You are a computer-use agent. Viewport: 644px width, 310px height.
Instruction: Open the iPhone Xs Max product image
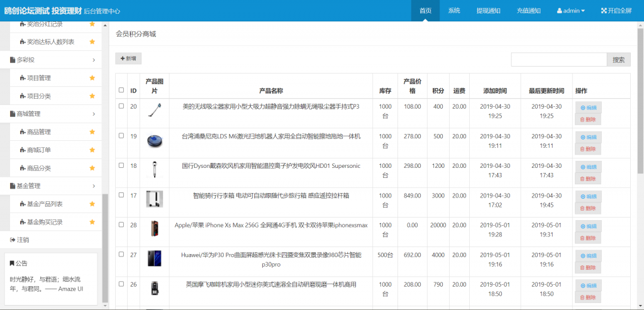pyautogui.click(x=155, y=229)
